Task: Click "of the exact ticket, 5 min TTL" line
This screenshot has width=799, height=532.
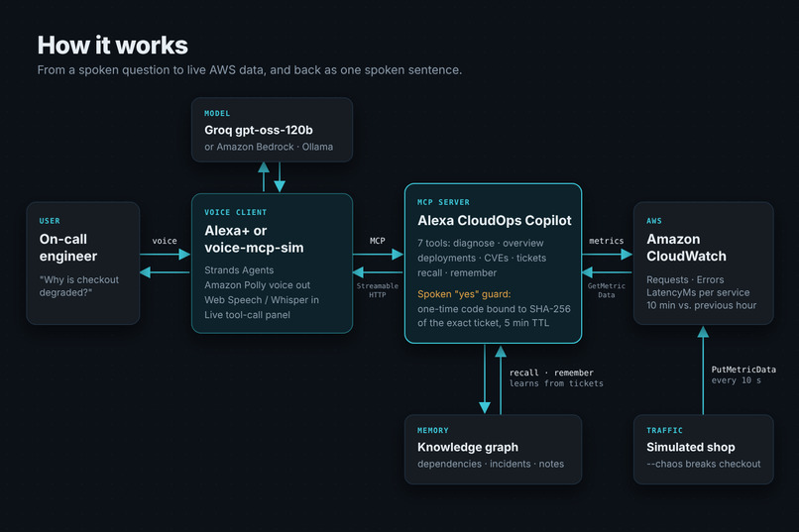Action: click(483, 323)
